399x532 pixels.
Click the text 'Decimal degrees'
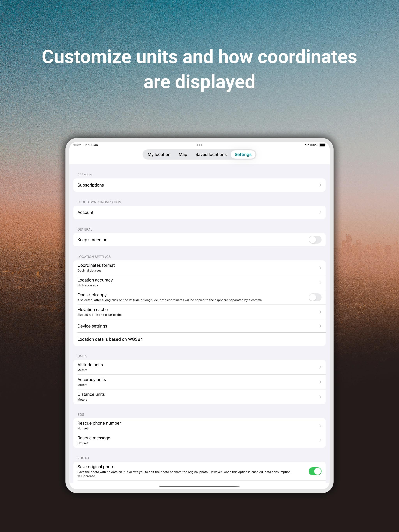89,270
